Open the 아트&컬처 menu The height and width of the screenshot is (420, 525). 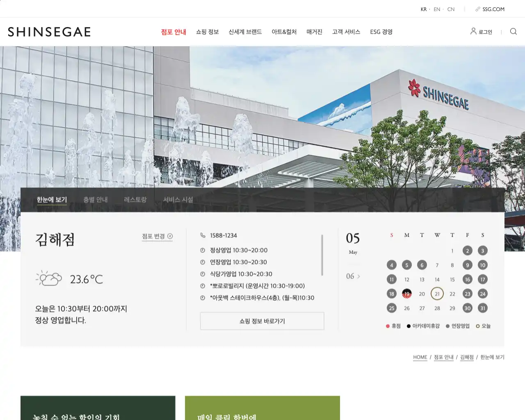coord(284,32)
